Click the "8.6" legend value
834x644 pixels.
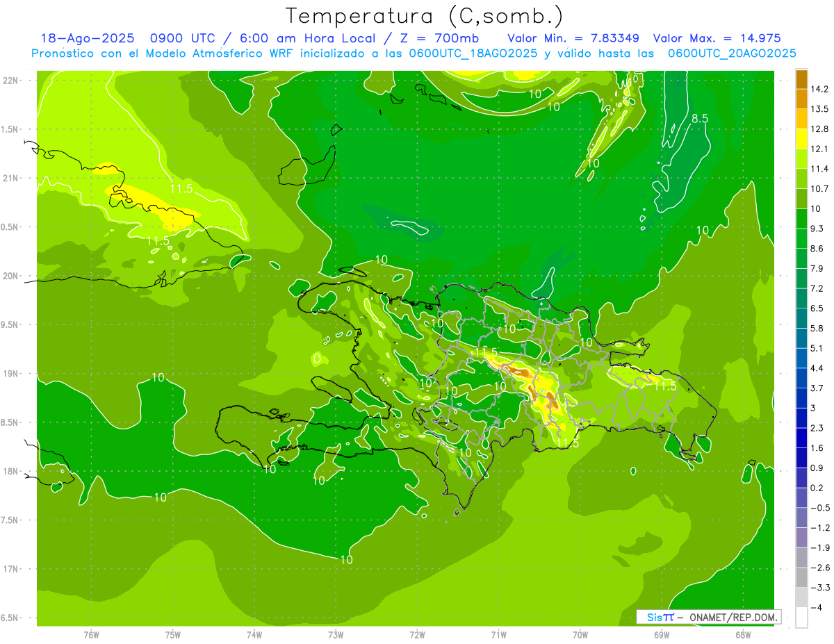point(817,248)
